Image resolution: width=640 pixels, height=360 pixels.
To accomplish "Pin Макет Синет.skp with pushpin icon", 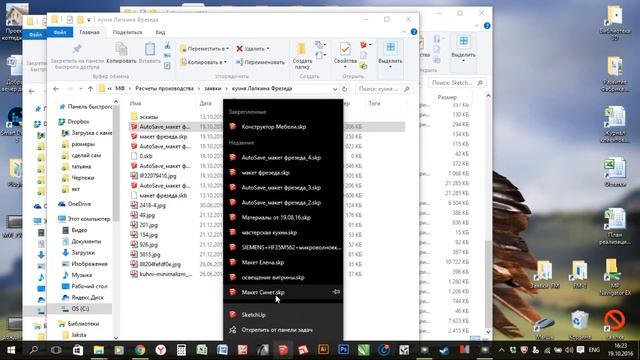I will 336,292.
